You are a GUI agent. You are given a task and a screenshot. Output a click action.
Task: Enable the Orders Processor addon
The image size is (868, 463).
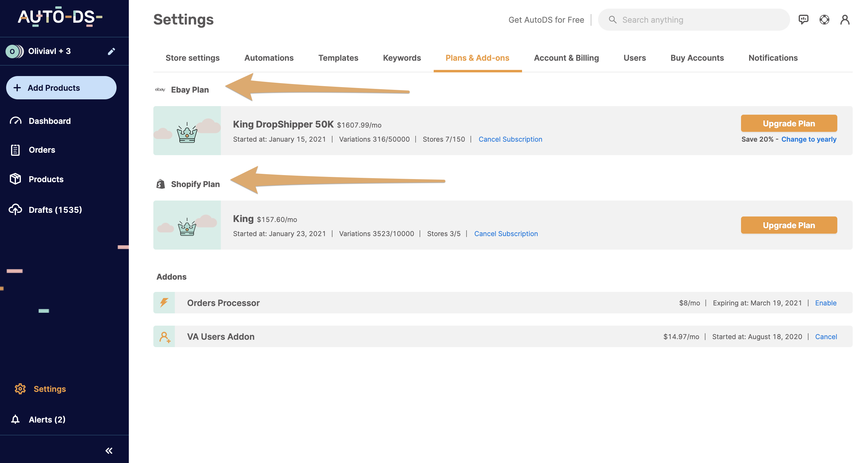point(826,303)
